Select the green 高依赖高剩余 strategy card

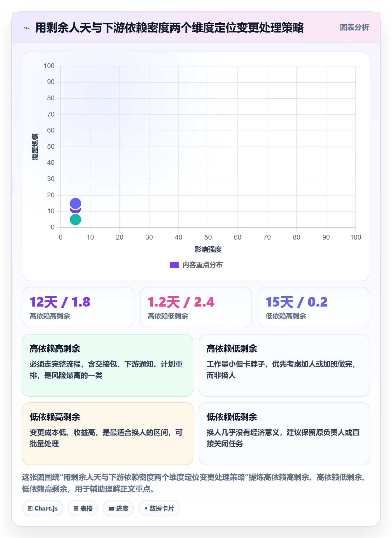tap(108, 365)
